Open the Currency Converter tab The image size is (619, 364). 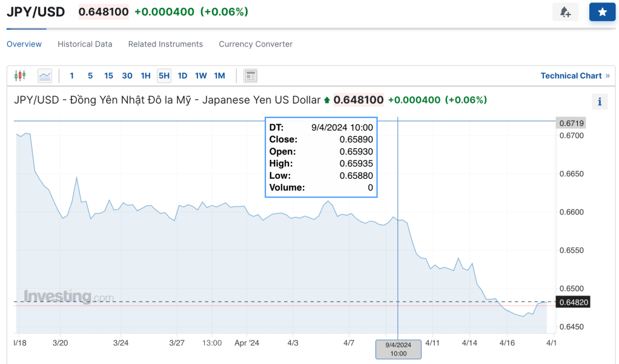click(x=256, y=44)
